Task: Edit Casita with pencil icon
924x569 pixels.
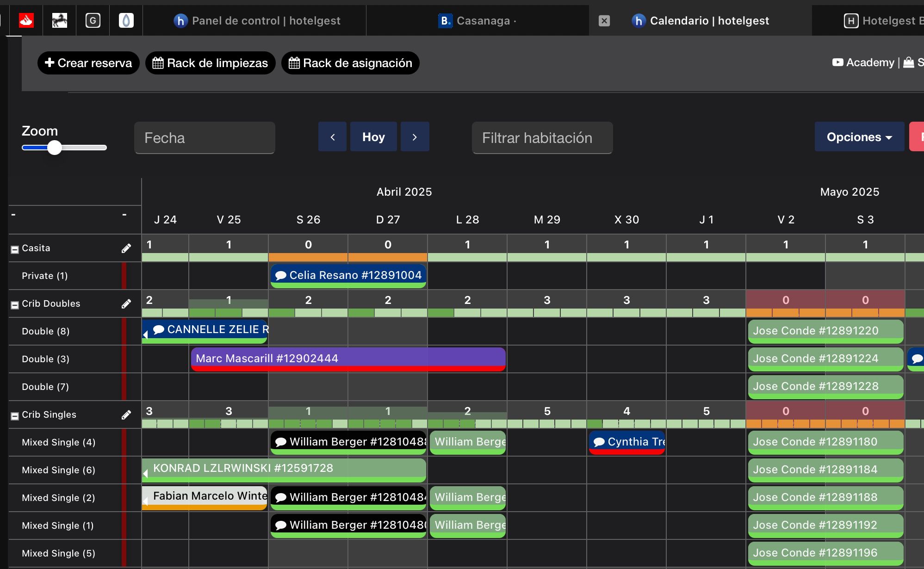Action: 126,248
